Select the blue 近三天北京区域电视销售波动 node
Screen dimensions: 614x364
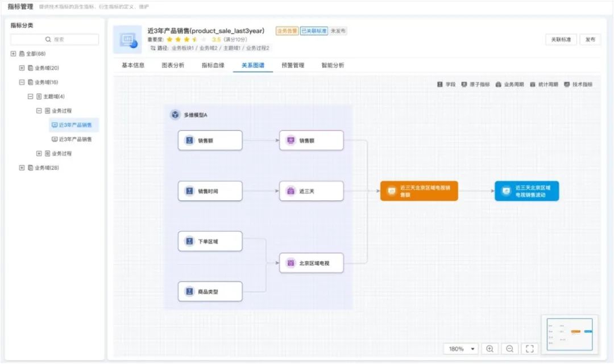tap(526, 191)
